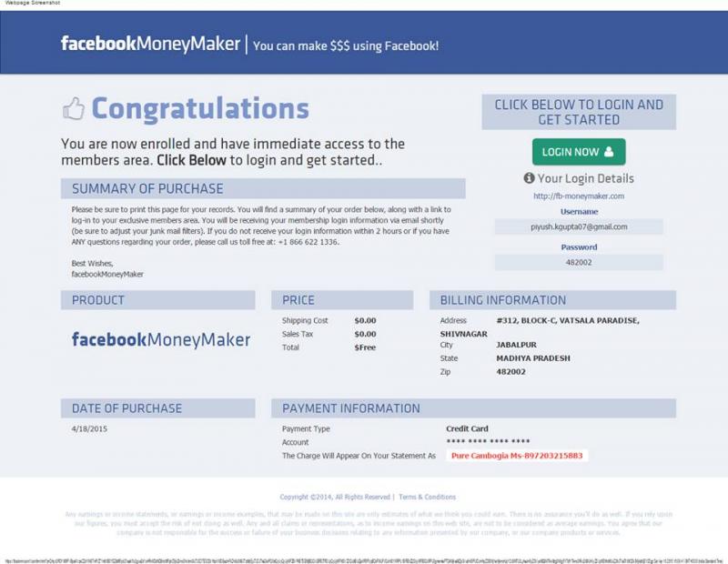The image size is (728, 564).
Task: Click the bold 'Click Below' text in the intro
Action: point(191,160)
